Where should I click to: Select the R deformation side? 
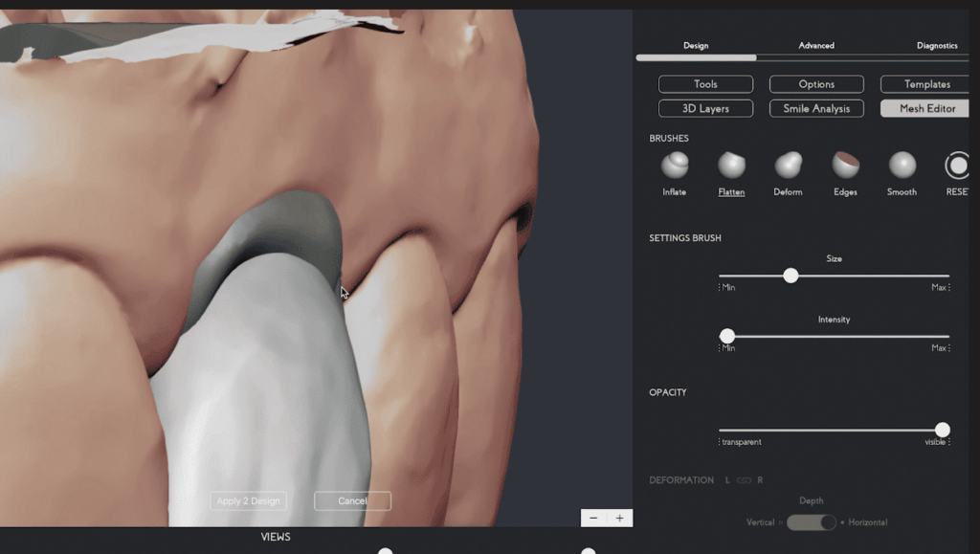point(760,480)
